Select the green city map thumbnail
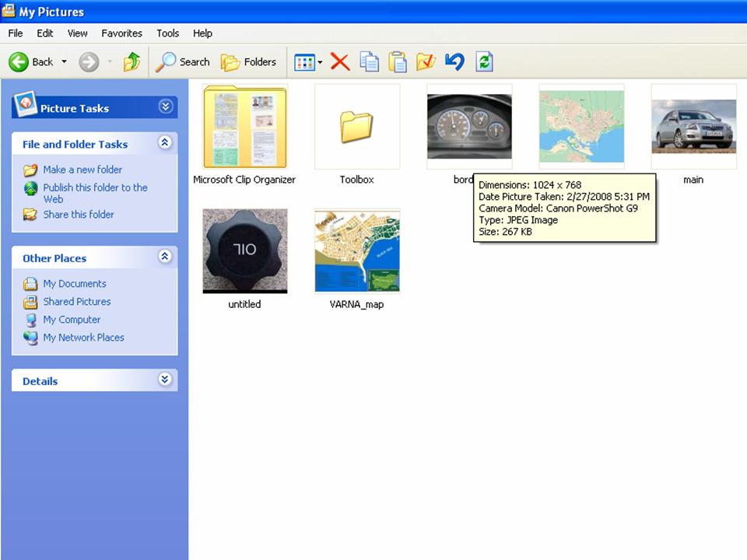Image resolution: width=747 pixels, height=560 pixels. (581, 127)
